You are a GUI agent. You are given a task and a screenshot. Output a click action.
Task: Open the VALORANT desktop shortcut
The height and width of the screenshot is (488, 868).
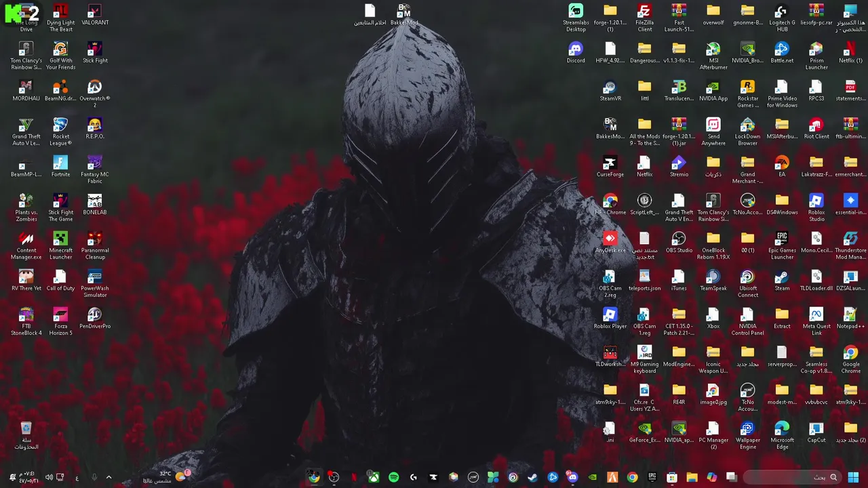point(95,16)
